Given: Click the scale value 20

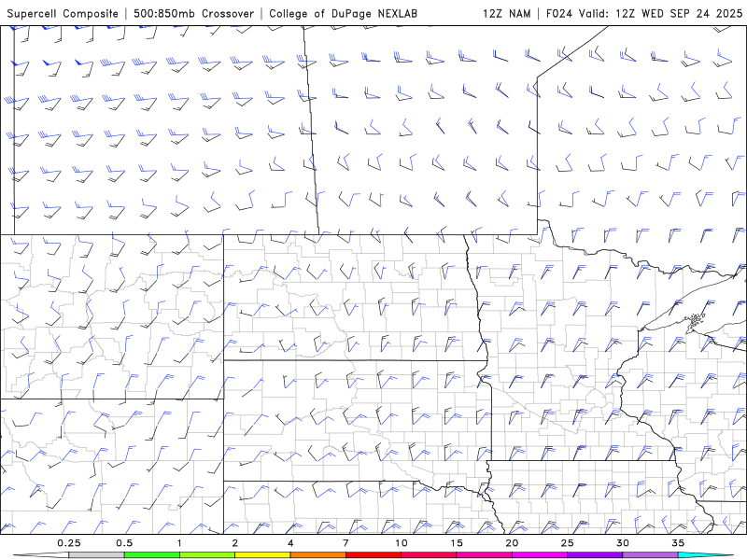Looking at the screenshot, I should pyautogui.click(x=512, y=543).
